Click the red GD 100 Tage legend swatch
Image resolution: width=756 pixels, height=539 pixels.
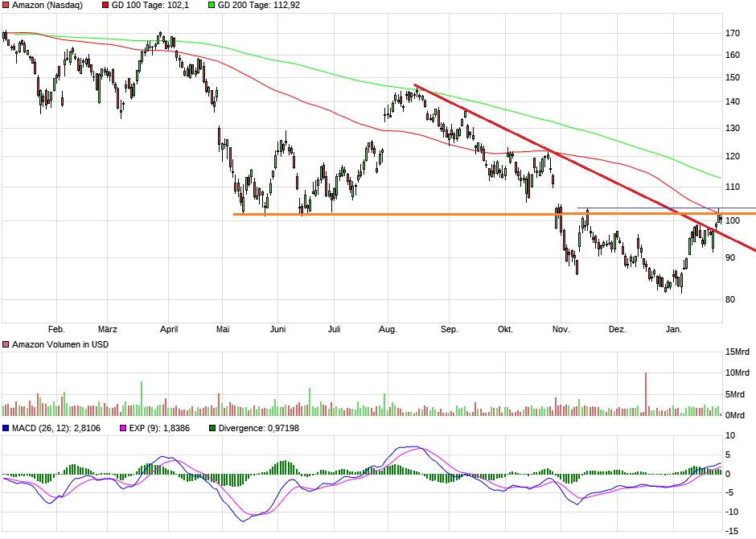[105, 6]
